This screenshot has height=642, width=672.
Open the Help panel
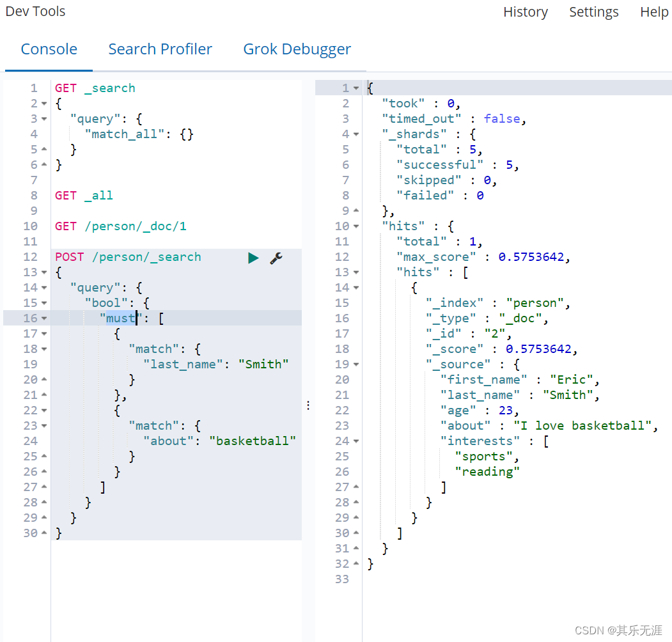pyautogui.click(x=654, y=12)
